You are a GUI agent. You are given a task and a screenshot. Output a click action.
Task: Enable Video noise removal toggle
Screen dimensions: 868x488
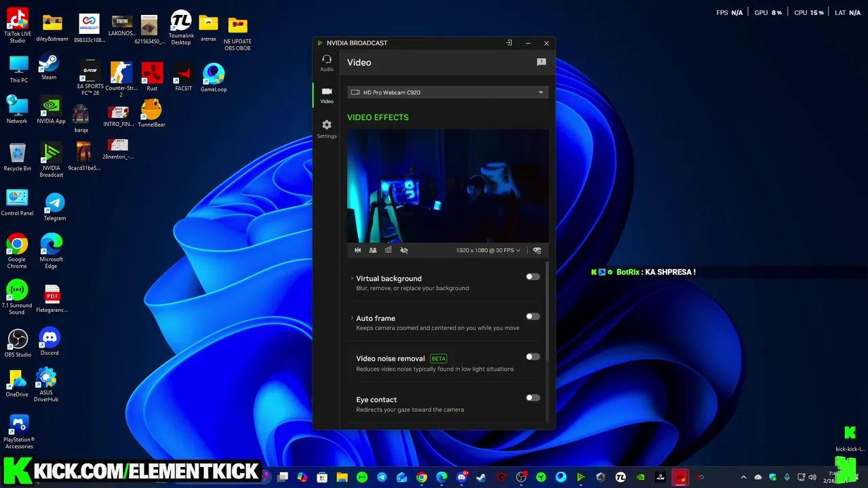click(533, 357)
